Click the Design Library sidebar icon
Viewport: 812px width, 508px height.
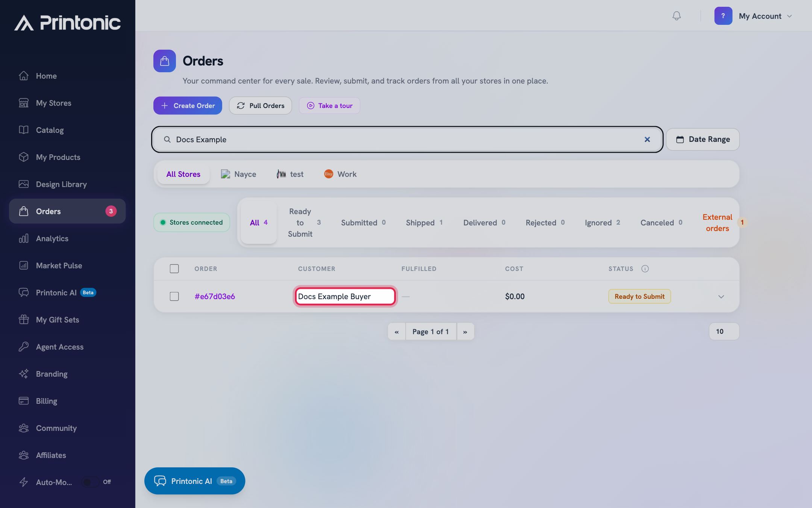point(24,184)
